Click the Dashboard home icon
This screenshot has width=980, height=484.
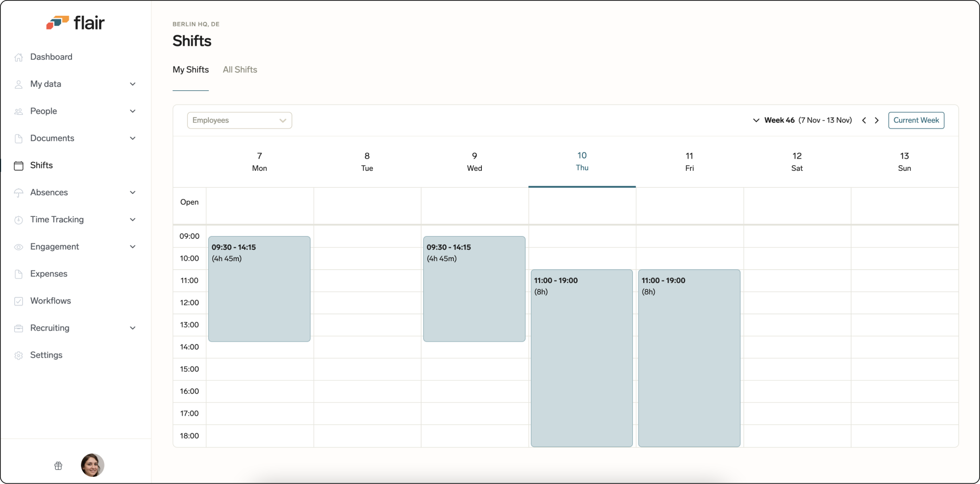tap(19, 57)
